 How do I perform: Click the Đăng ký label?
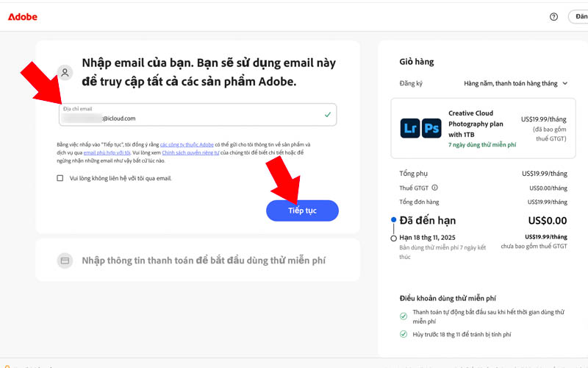pos(411,83)
